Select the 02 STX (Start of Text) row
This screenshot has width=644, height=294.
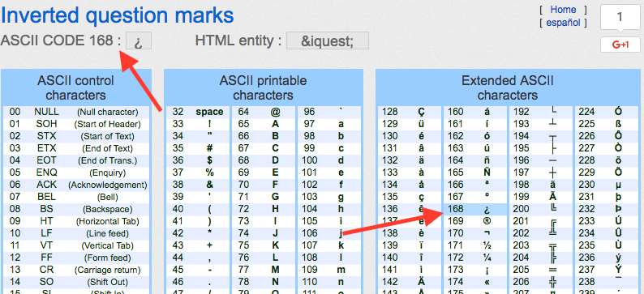click(x=76, y=136)
